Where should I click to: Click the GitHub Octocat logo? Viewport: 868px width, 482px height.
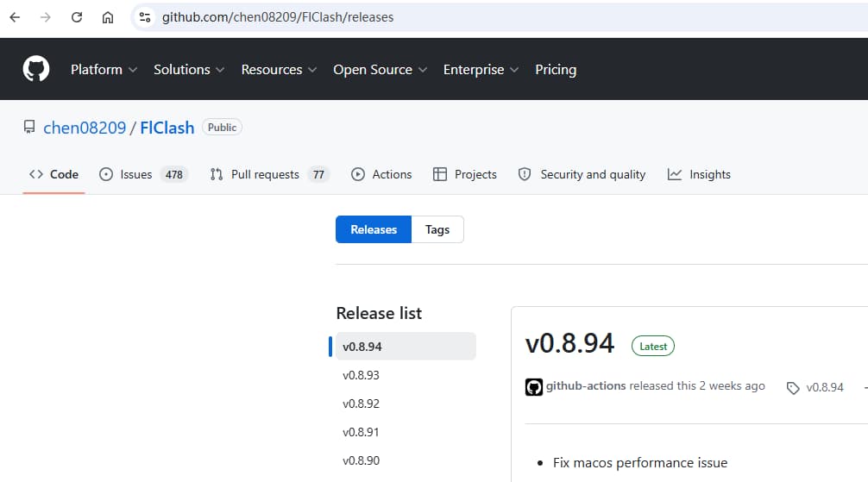[36, 69]
